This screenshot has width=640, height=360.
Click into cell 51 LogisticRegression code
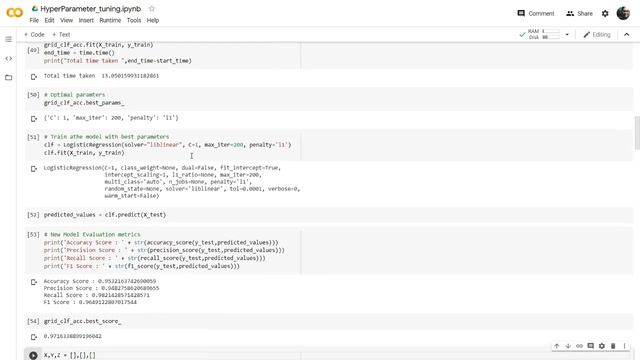tap(168, 145)
